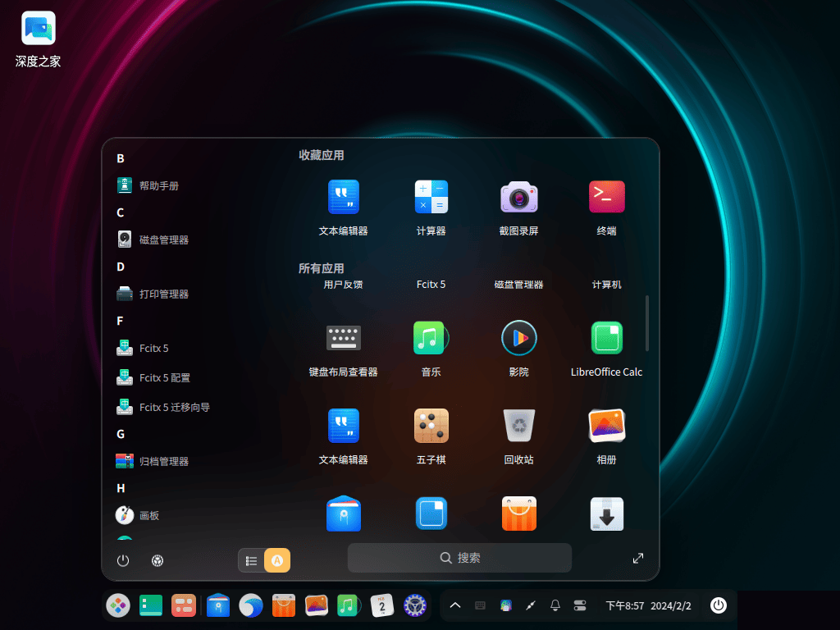
Task: Toggle notifications via the bell tray icon
Action: (x=555, y=605)
